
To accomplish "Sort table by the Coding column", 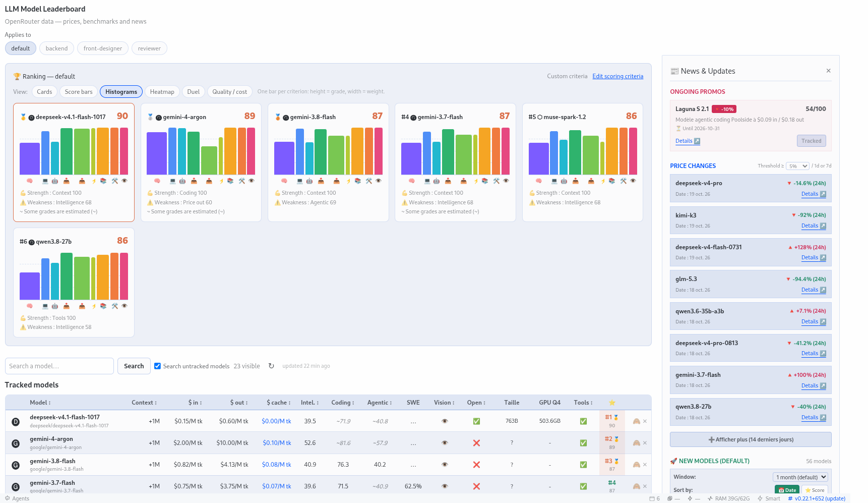I will (x=343, y=403).
